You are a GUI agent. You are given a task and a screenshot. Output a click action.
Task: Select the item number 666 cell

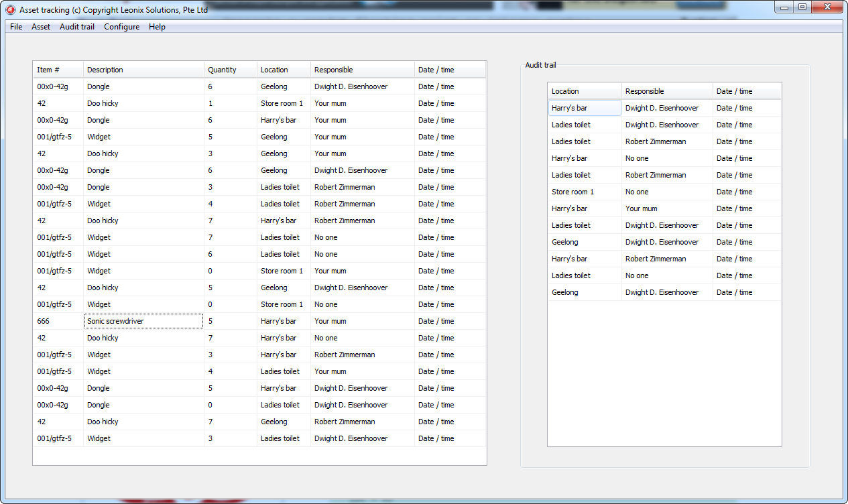coord(58,321)
